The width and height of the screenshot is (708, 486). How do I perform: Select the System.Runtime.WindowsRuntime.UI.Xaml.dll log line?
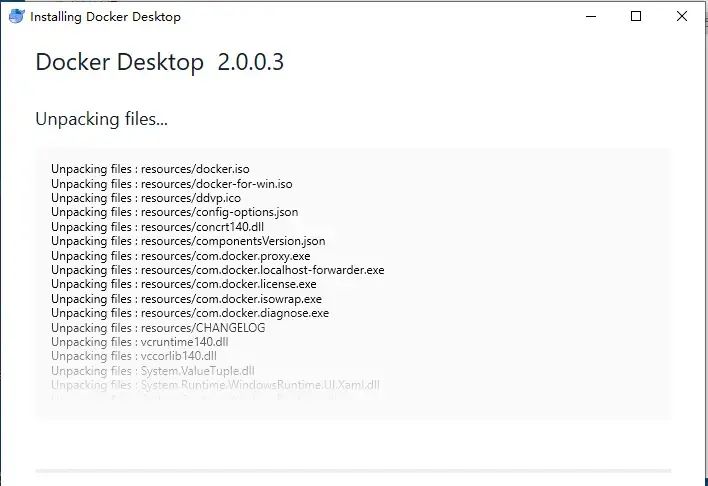[215, 385]
